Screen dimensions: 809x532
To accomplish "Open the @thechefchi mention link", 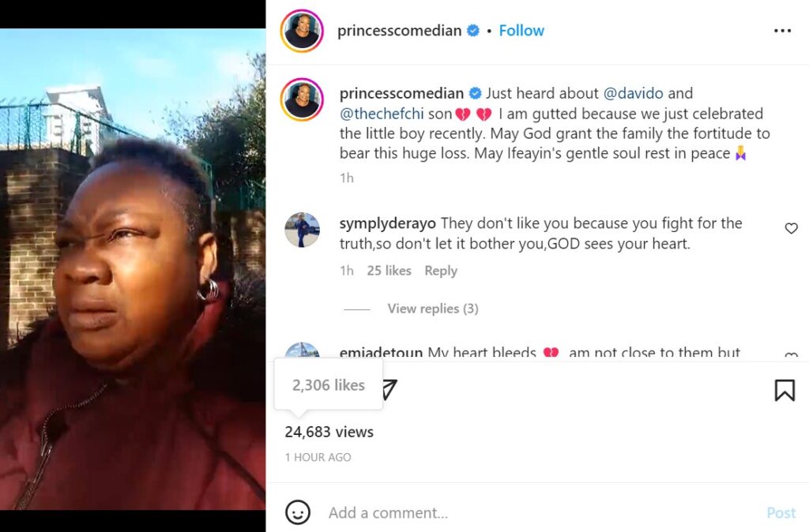I will click(382, 114).
